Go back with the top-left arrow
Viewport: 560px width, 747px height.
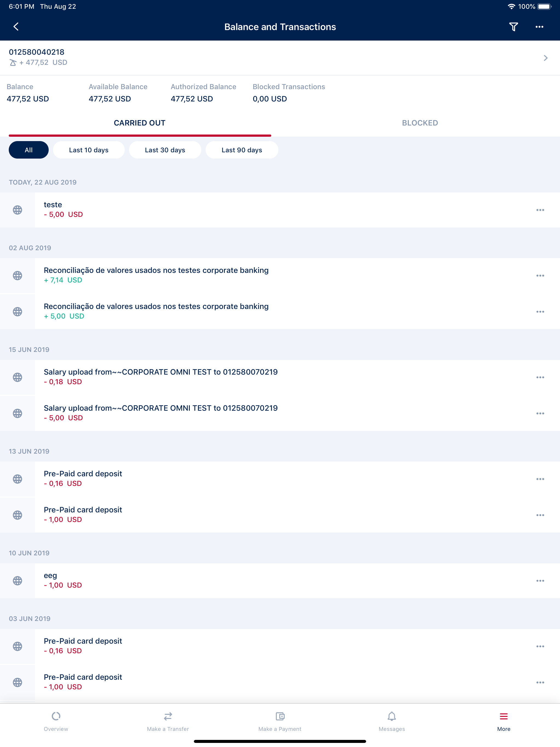pos(16,27)
